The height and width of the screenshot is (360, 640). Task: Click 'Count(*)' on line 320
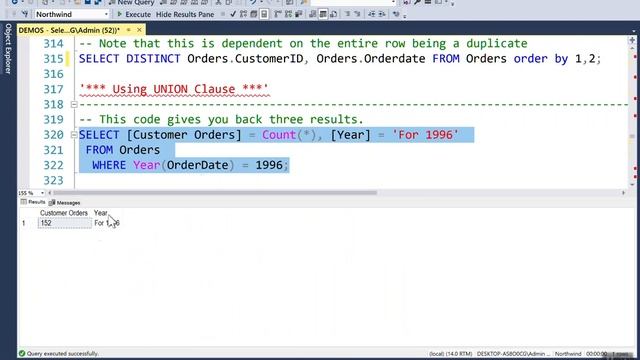(x=289, y=135)
